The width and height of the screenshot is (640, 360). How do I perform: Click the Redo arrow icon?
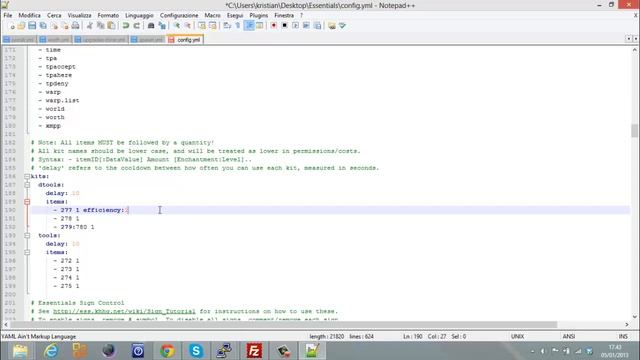[137, 26]
